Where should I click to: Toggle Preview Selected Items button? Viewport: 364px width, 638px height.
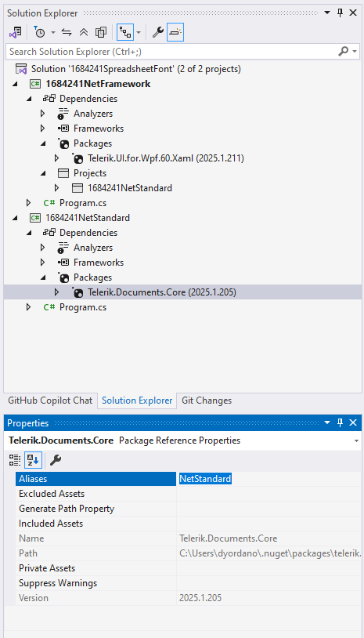[175, 32]
